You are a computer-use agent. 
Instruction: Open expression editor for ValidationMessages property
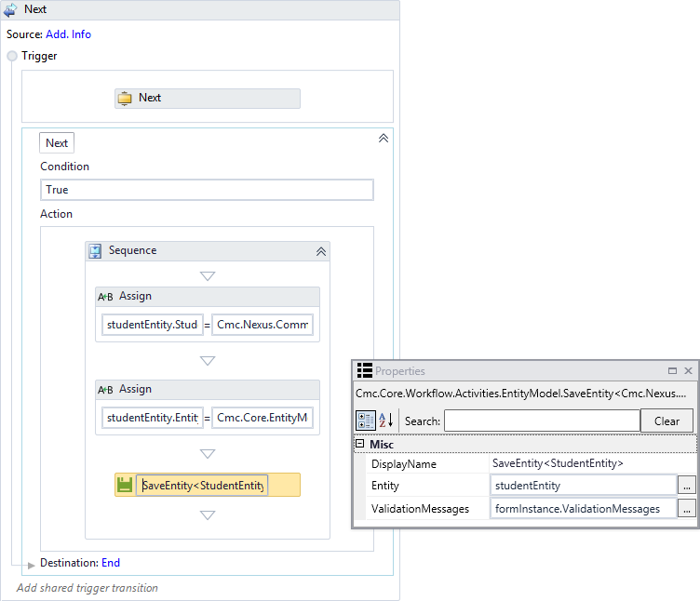(687, 509)
